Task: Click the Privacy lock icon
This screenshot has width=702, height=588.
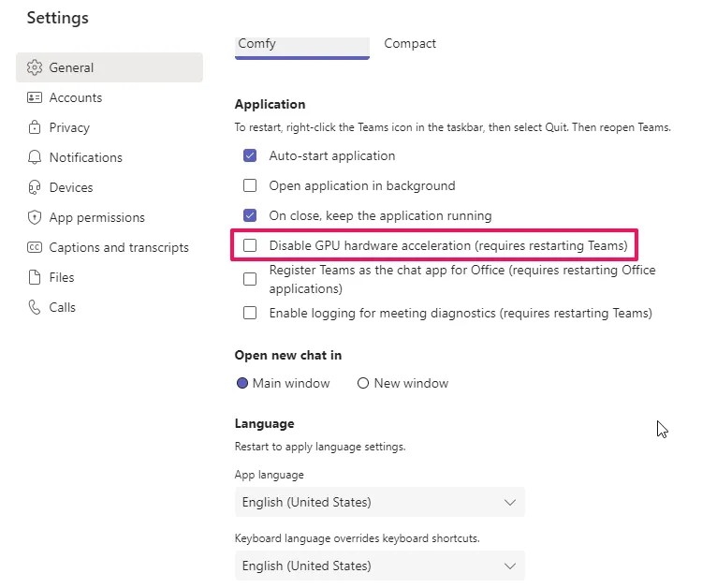Action: pyautogui.click(x=35, y=127)
